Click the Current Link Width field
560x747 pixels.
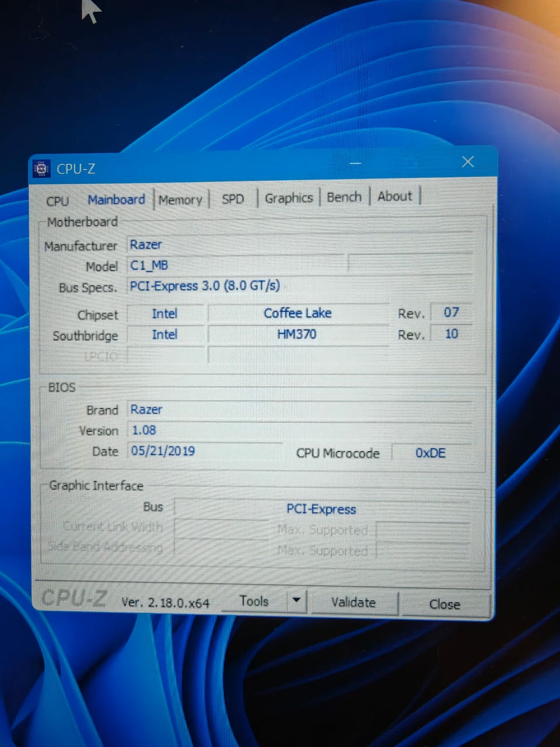220,528
